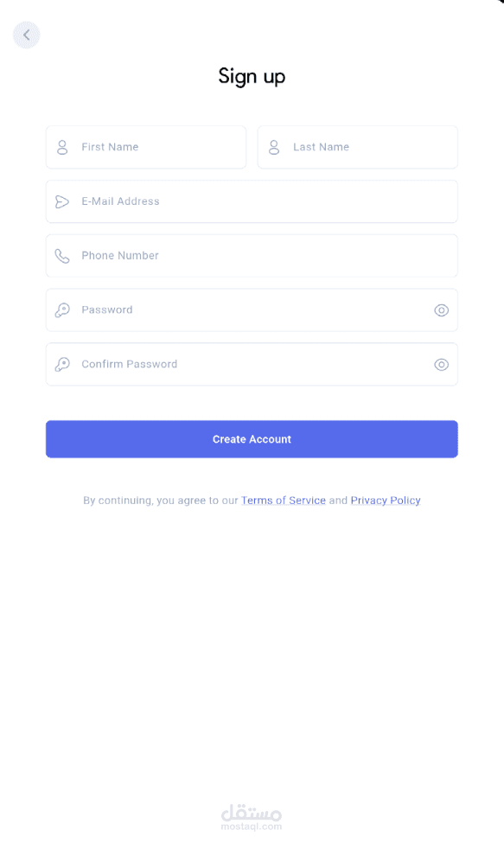Open the Terms of Service link
Image resolution: width=504 pixels, height=849 pixels.
284,501
